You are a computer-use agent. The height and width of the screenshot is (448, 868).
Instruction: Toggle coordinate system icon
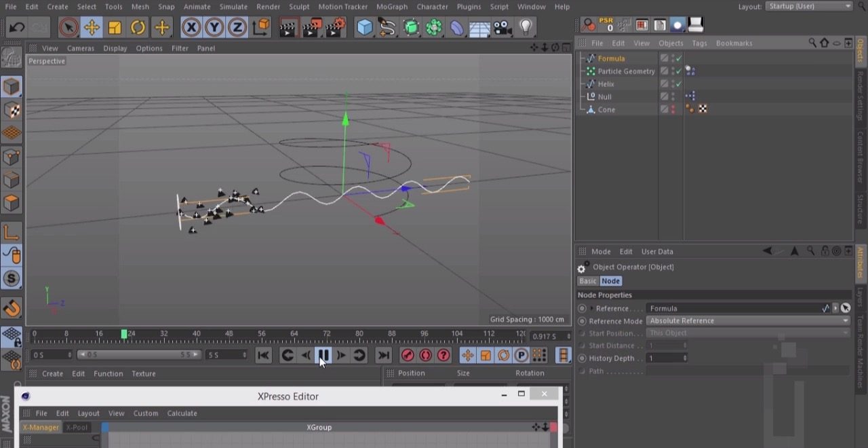(x=260, y=28)
